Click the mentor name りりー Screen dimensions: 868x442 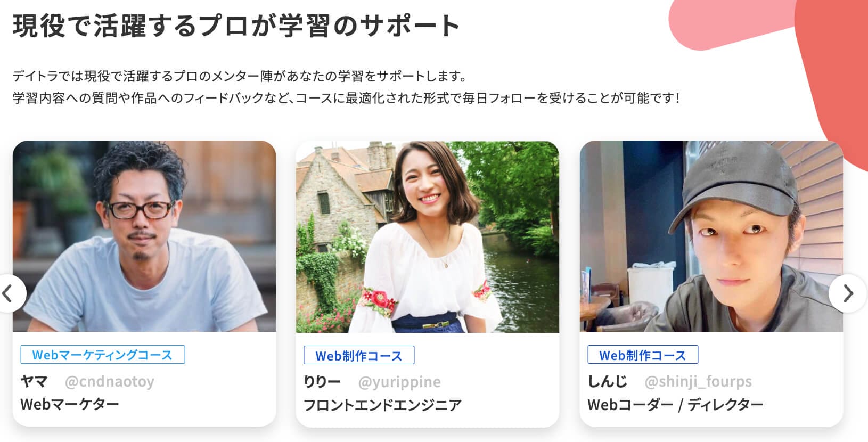pyautogui.click(x=322, y=382)
